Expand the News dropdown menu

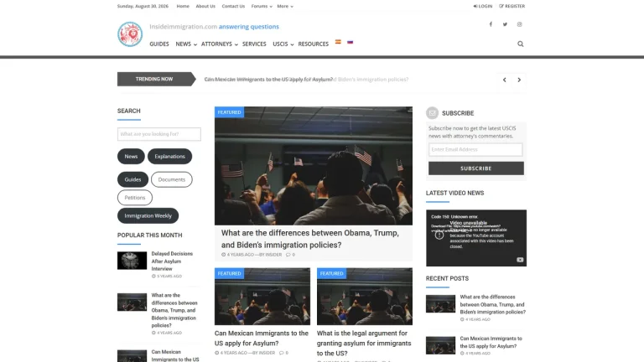(186, 44)
